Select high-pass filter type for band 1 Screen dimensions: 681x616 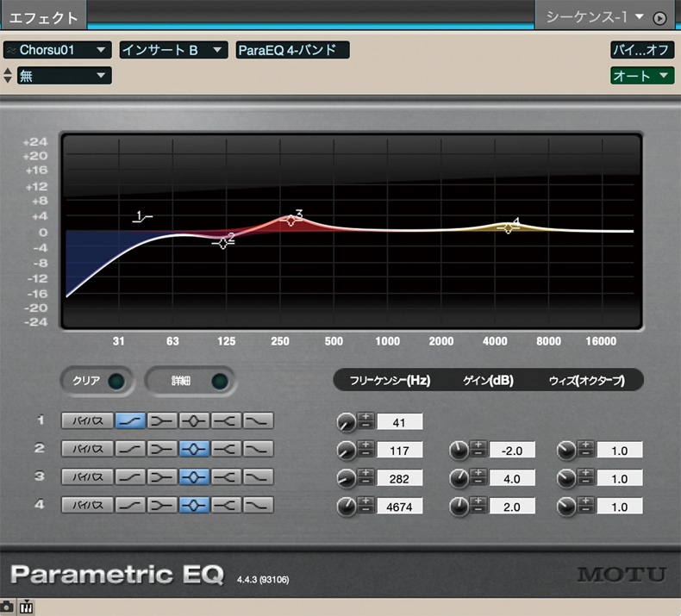click(x=130, y=420)
